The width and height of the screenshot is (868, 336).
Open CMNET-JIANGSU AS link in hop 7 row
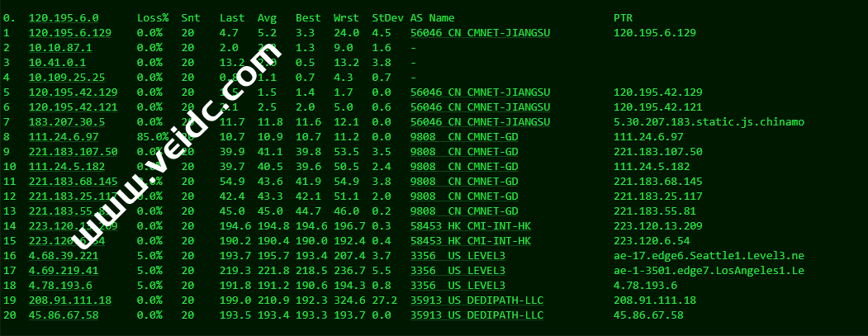(481, 122)
